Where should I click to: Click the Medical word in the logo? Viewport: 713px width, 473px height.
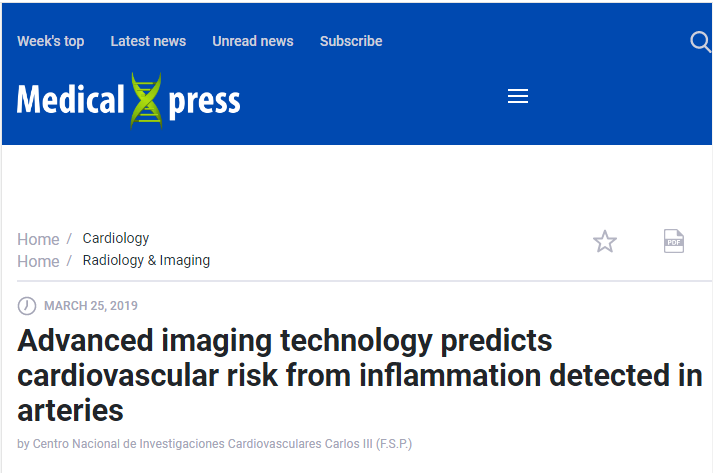click(x=70, y=100)
